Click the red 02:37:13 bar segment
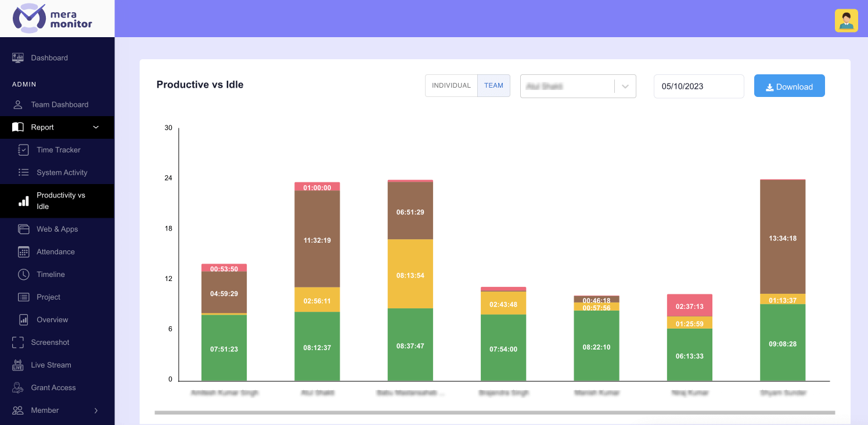Screen dimensions: 868x425 [x=690, y=305]
